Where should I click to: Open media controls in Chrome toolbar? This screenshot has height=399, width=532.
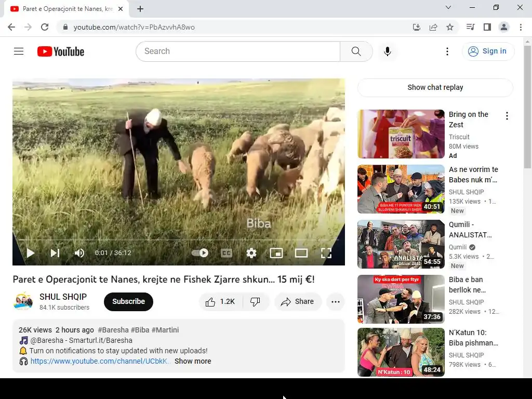[x=470, y=27]
